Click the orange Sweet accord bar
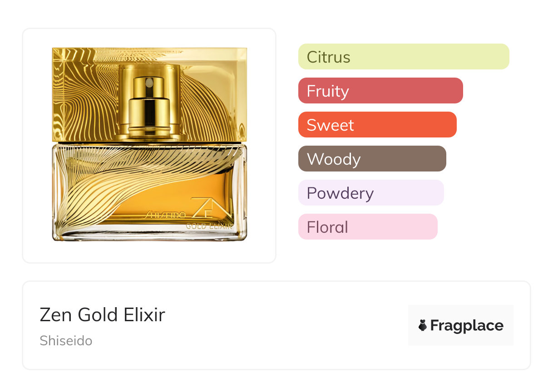This screenshot has width=553, height=392. pos(377,125)
